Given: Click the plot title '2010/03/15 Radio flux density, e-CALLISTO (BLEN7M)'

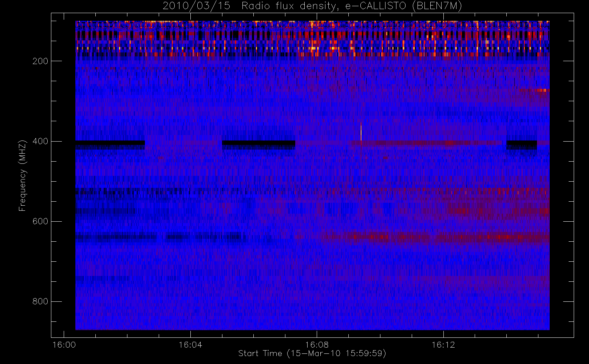Looking at the screenshot, I should 312,6.
